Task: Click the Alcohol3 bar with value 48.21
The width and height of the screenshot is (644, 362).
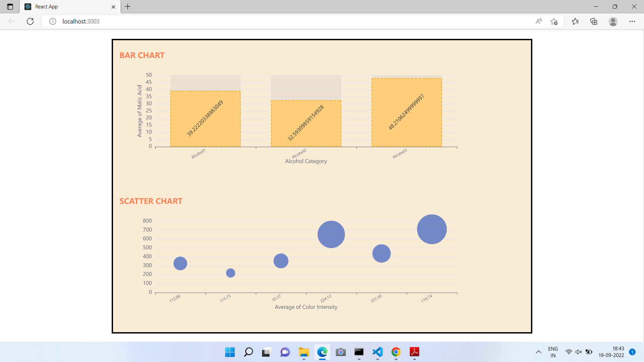Action: [x=407, y=112]
